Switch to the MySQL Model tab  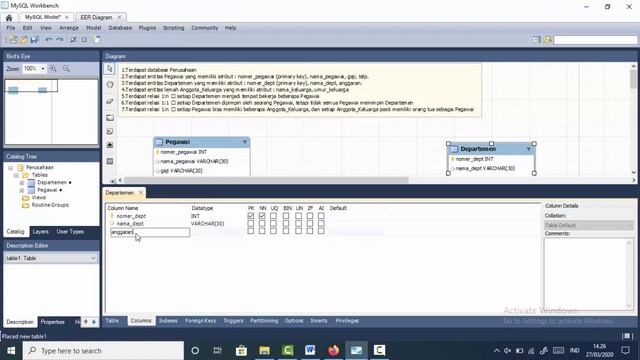[x=42, y=17]
